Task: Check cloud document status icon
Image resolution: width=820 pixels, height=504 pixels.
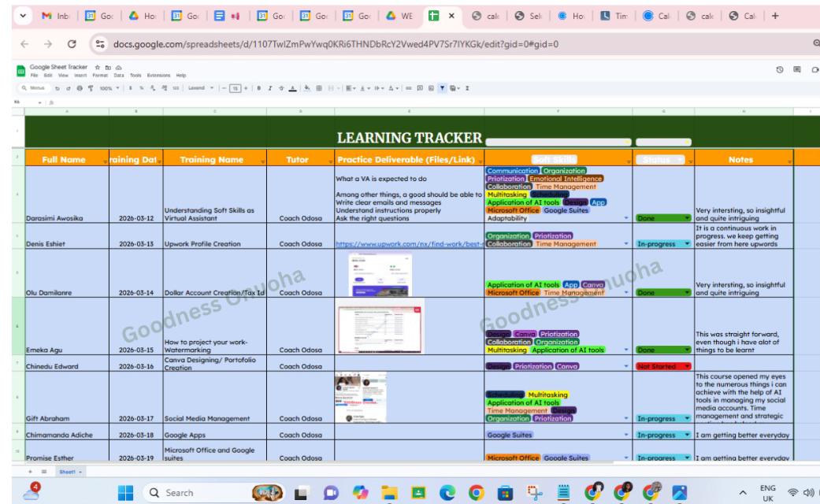Action: coord(119,68)
